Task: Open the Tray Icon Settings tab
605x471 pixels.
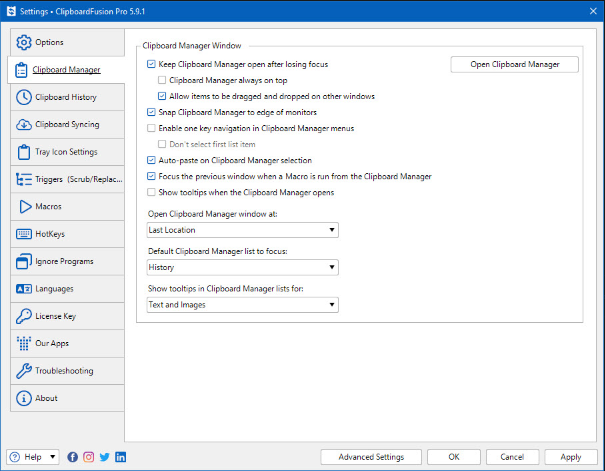Action: [68, 152]
